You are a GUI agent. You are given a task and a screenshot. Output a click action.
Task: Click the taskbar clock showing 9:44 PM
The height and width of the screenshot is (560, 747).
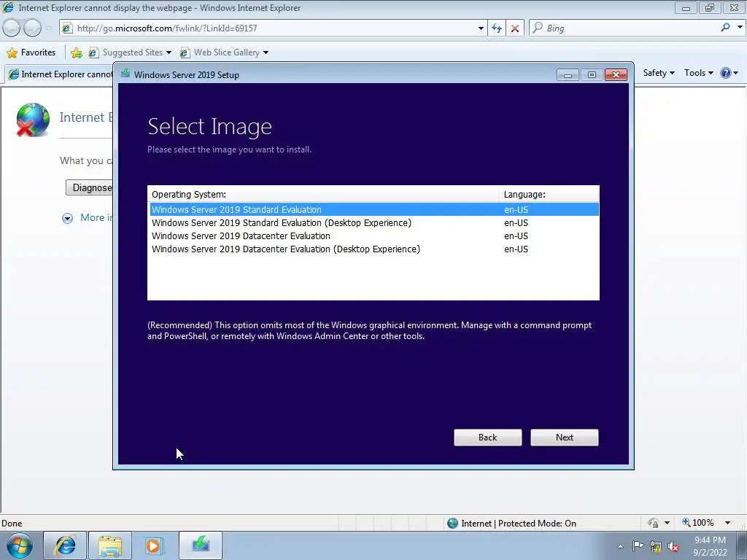click(x=710, y=545)
